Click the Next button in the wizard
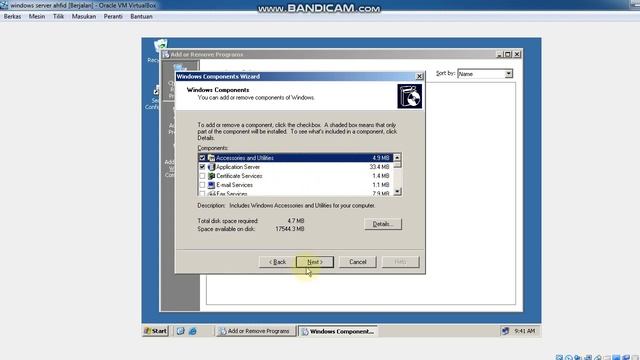640x360 pixels. coord(315,262)
